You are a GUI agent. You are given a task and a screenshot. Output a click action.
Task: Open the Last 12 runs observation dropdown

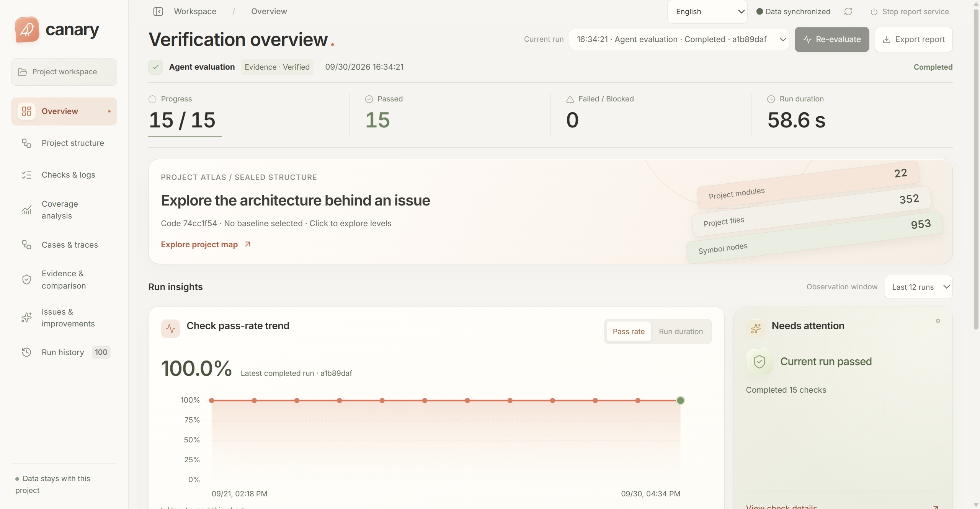point(918,287)
